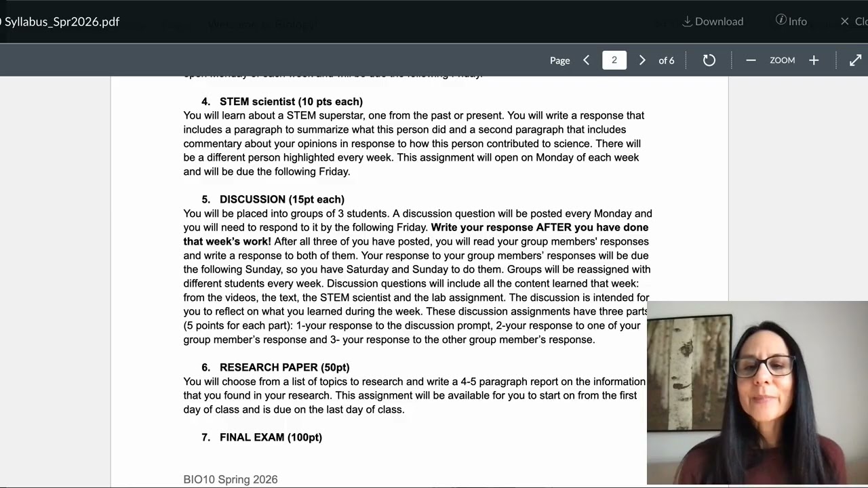Click the 'STEM scientist (10 pts each)' heading
This screenshot has width=868, height=488.
click(x=291, y=102)
